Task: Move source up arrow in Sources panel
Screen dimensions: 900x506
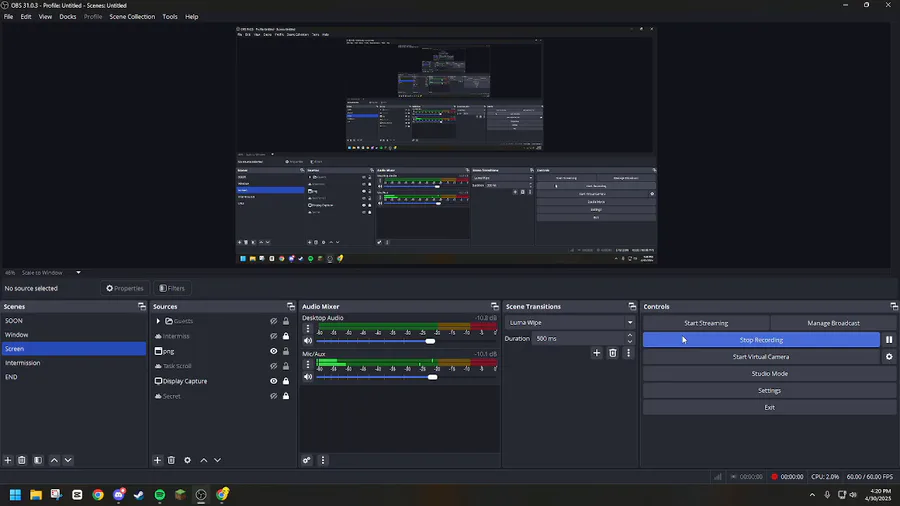Action: pyautogui.click(x=203, y=460)
